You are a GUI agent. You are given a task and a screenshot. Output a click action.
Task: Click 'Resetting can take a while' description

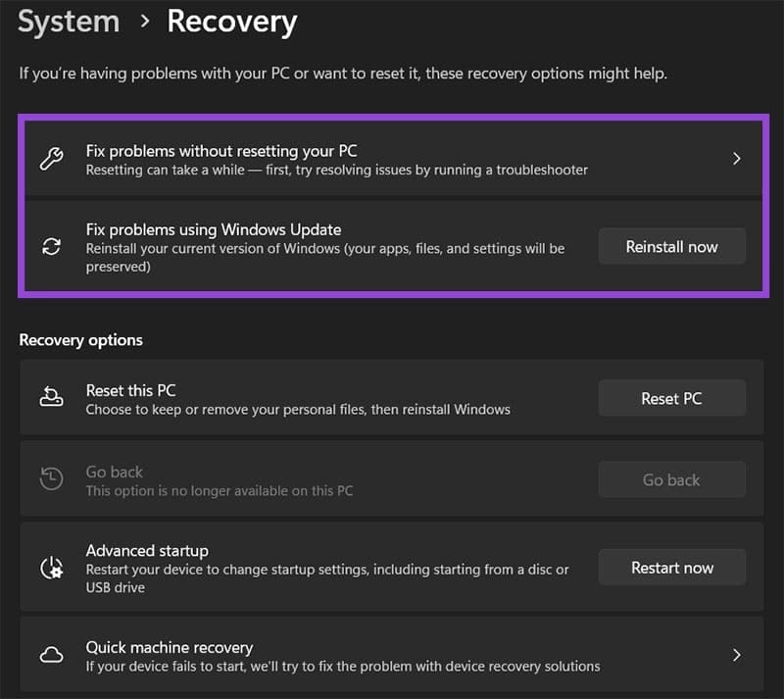pos(337,170)
